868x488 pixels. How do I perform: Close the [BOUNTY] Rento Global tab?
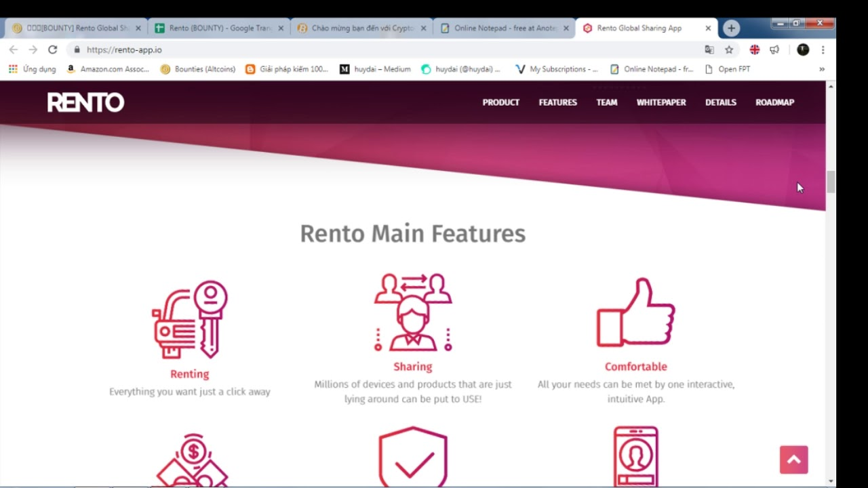138,28
